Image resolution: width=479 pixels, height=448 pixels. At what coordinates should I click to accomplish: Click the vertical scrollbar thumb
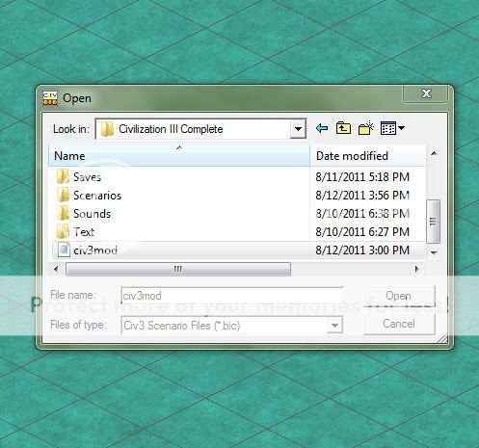click(x=433, y=222)
